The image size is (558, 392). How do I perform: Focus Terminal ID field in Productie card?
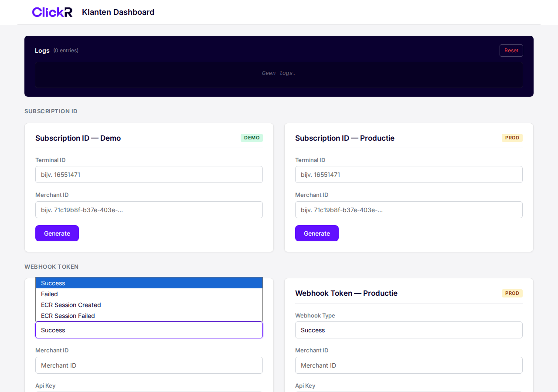tap(409, 175)
